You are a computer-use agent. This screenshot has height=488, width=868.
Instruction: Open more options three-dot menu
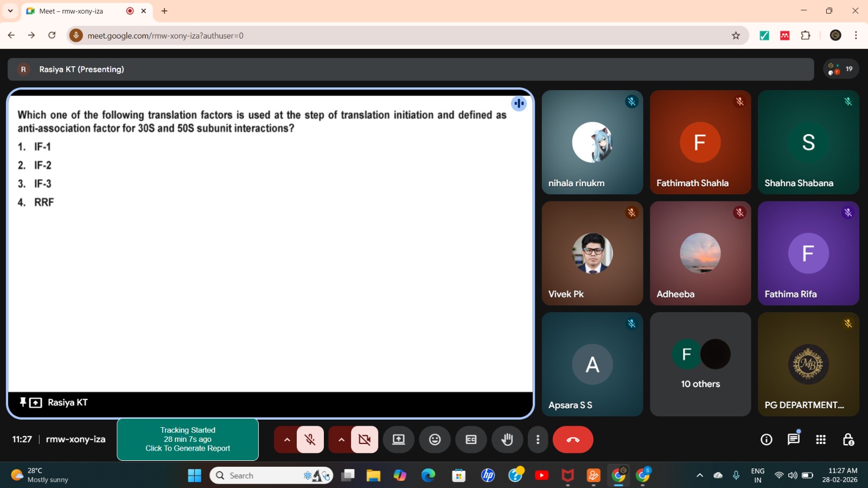pos(538,440)
